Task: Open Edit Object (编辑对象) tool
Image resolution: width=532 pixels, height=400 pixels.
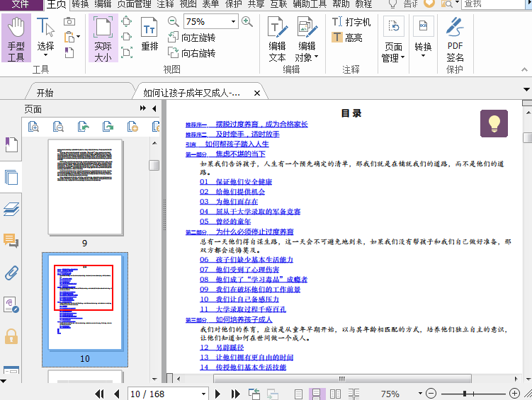Action: coord(307,40)
